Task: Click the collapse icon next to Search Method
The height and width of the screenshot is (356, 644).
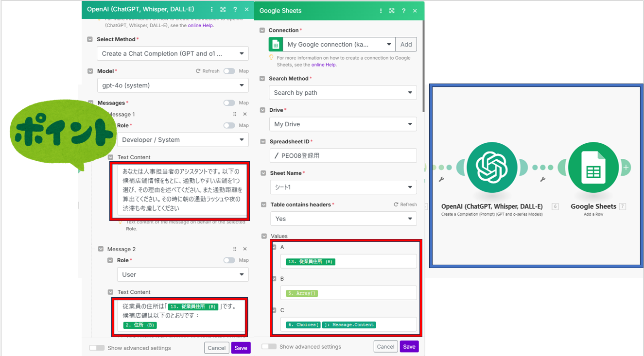Action: click(x=262, y=78)
